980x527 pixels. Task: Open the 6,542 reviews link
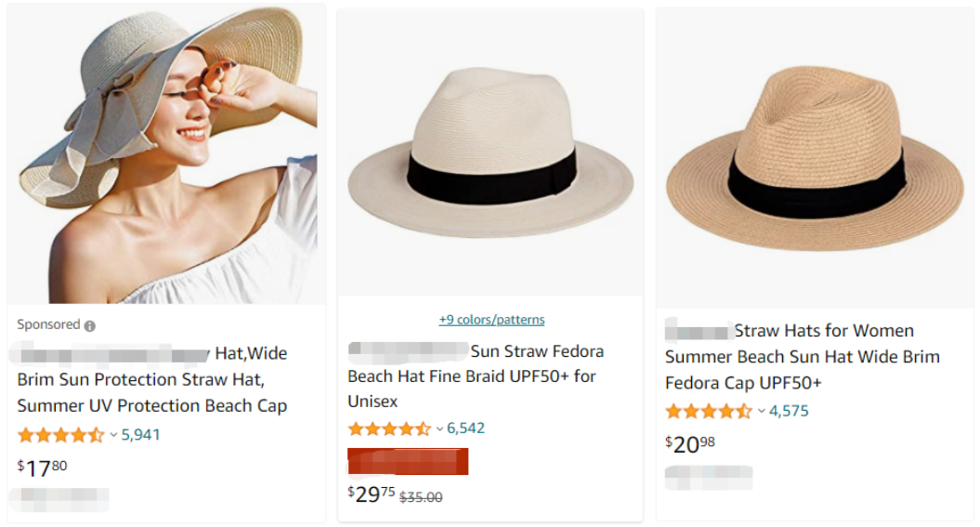[466, 429]
